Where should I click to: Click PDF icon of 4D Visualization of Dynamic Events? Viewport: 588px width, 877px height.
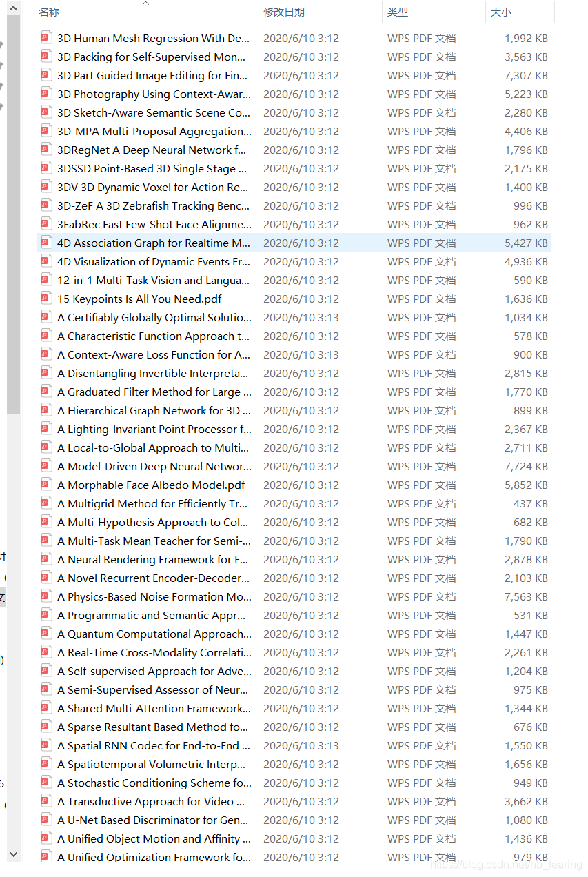[45, 261]
